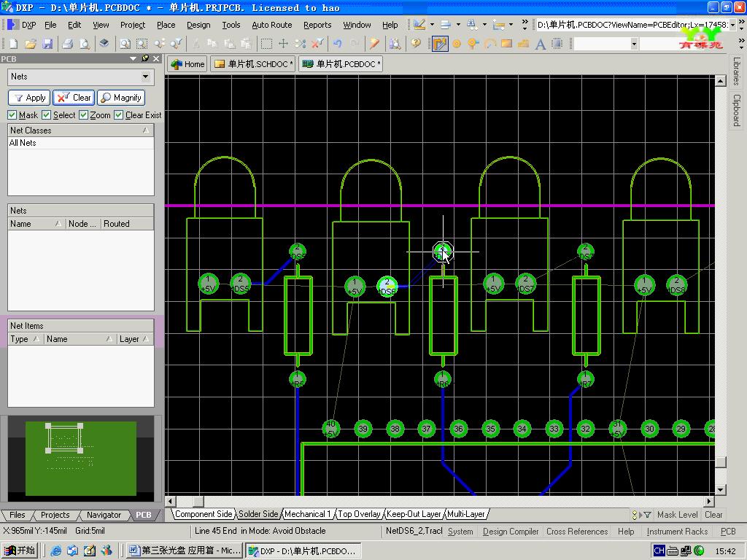Deselect all objects using toolbar icon

pos(300,44)
